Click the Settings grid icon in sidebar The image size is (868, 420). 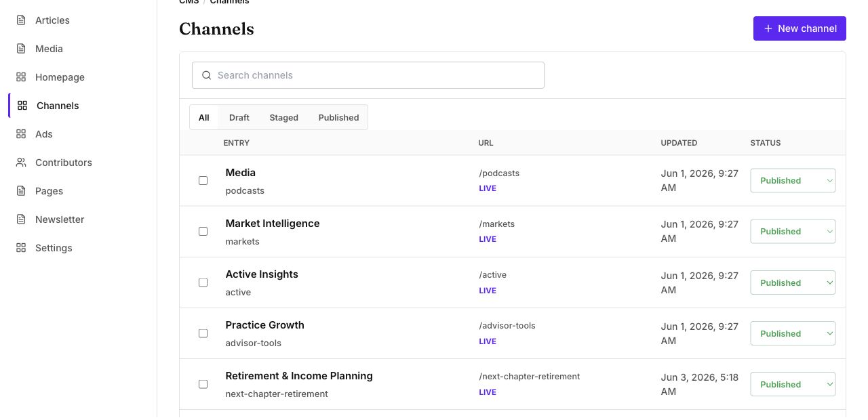coord(21,248)
